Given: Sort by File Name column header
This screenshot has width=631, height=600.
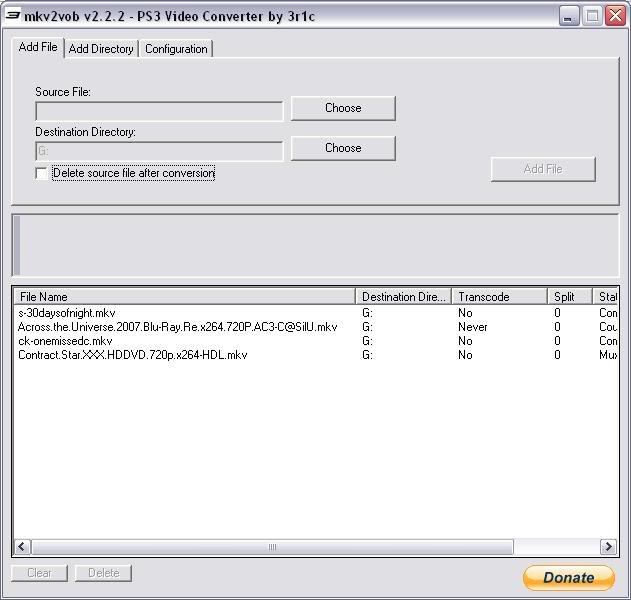Looking at the screenshot, I should click(x=184, y=297).
